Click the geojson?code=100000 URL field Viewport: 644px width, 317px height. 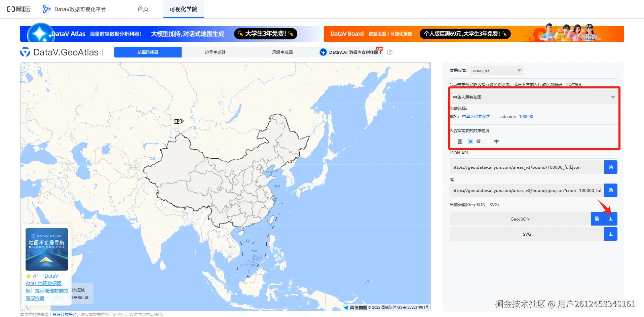[x=527, y=190]
